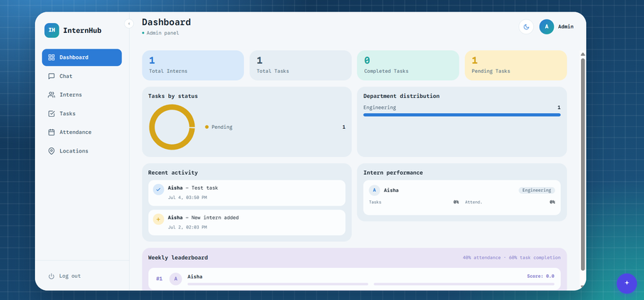The height and width of the screenshot is (300, 644).
Task: Toggle dark mode with the moon icon
Action: coord(526,26)
